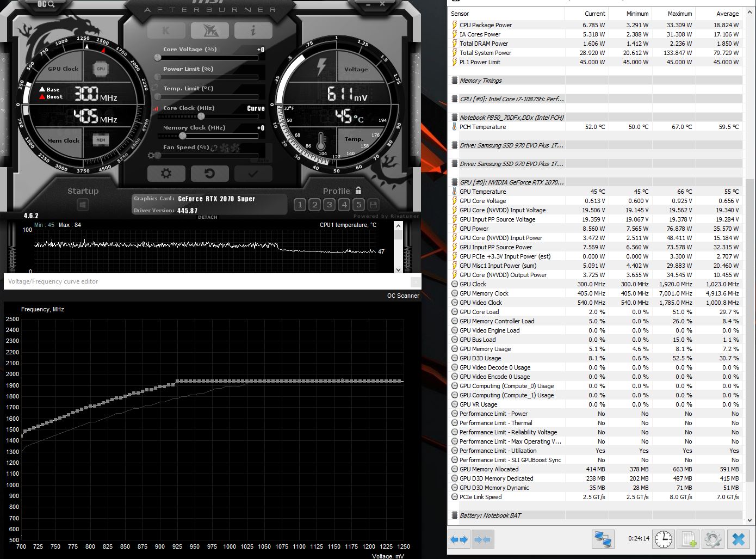
Task: Click the Fan Speed slider
Action: [207, 156]
